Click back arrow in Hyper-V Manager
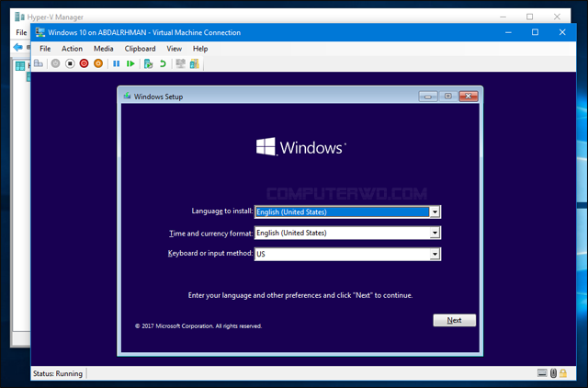 click(x=17, y=47)
